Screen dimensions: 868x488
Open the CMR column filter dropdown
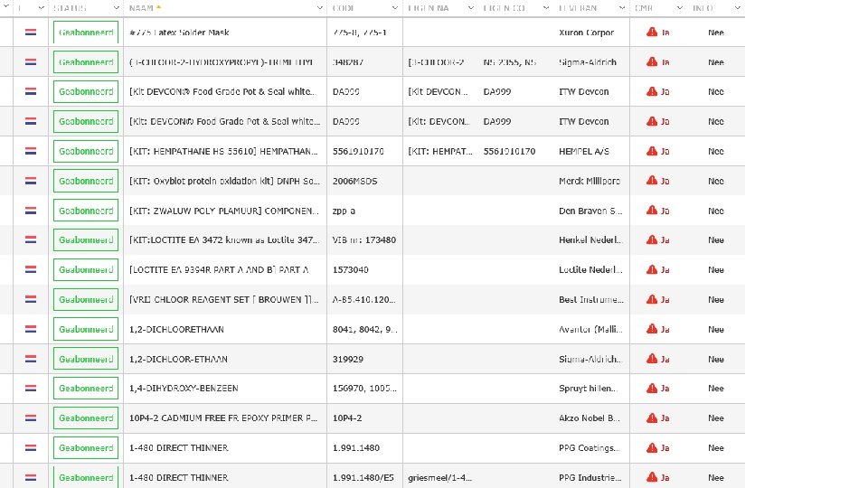680,8
